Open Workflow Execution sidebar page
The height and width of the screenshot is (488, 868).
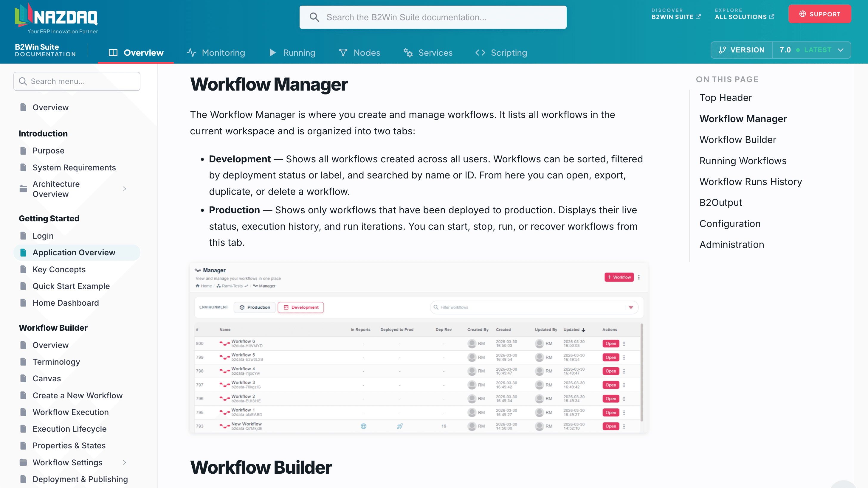(70, 412)
